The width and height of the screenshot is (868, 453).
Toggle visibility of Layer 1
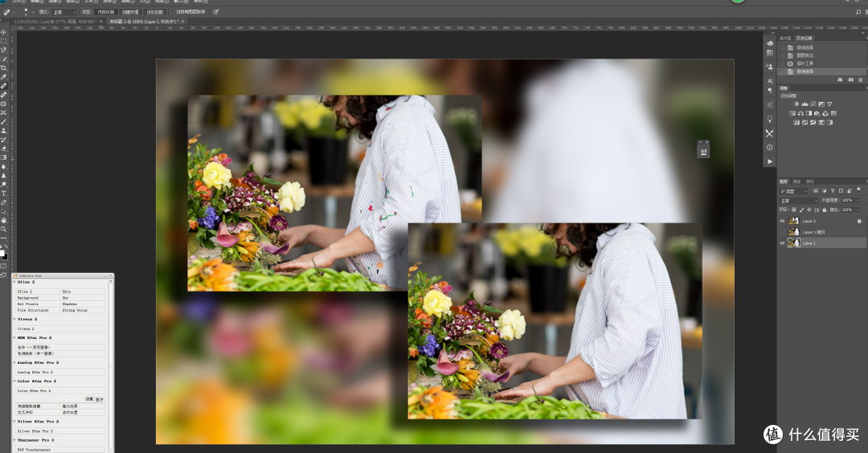tap(782, 243)
